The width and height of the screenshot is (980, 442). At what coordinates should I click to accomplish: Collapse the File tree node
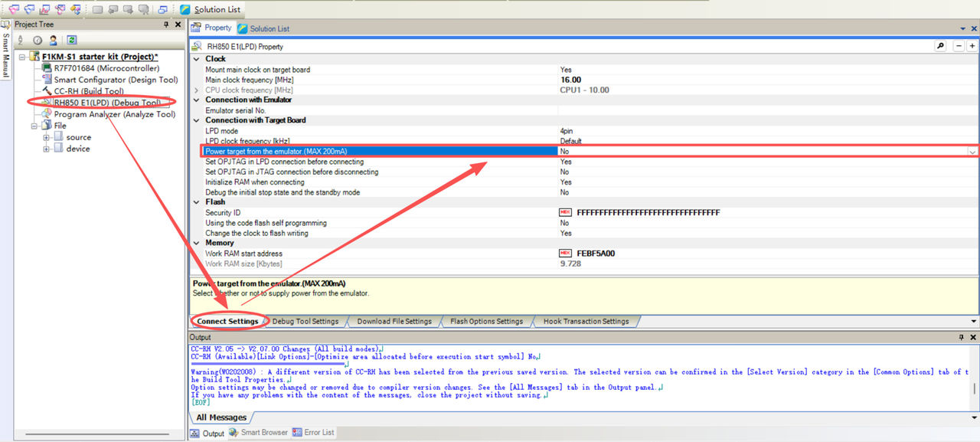(34, 126)
